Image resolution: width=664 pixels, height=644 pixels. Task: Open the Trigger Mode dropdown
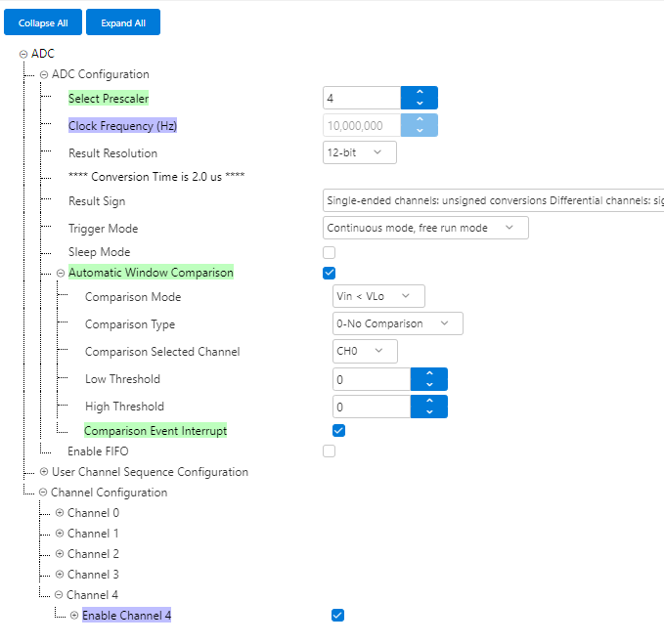(x=425, y=228)
